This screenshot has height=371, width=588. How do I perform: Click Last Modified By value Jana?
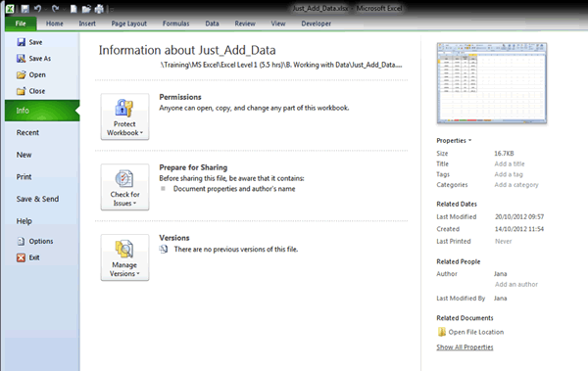tap(500, 299)
